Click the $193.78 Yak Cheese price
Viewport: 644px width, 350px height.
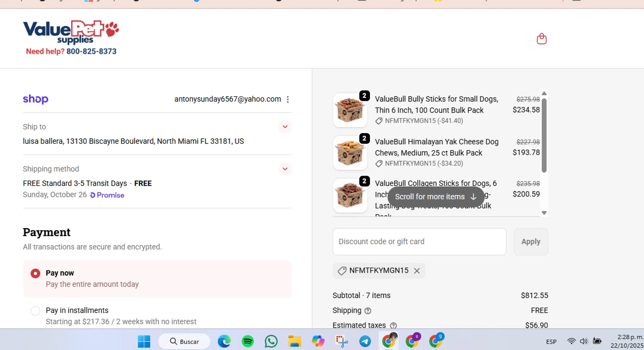tap(526, 152)
